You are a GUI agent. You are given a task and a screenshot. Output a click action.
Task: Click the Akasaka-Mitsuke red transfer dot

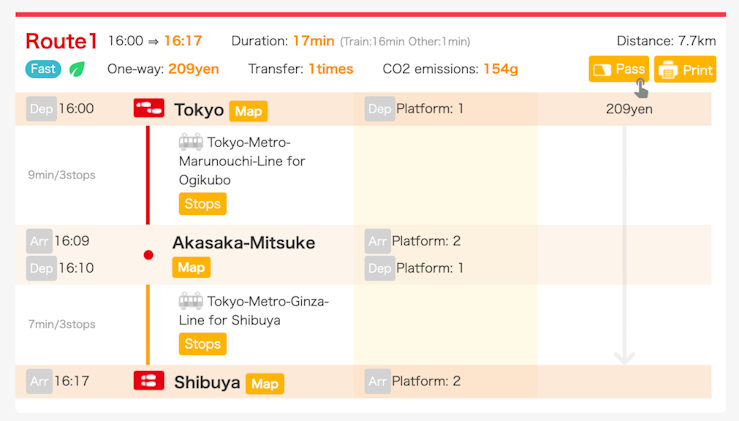[148, 255]
